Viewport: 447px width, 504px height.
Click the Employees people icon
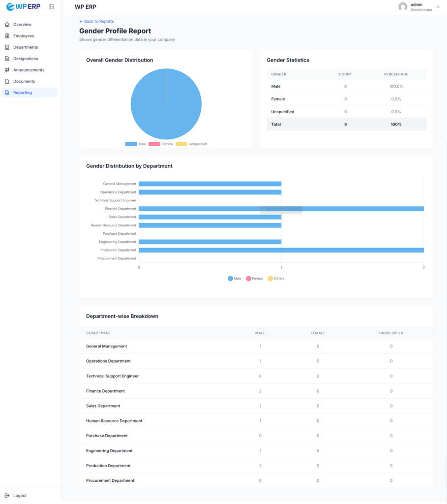[x=7, y=36]
